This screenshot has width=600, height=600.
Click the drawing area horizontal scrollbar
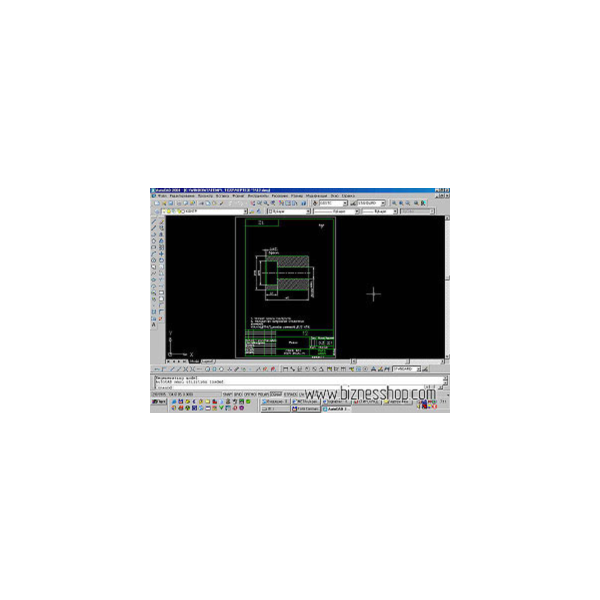click(398, 361)
